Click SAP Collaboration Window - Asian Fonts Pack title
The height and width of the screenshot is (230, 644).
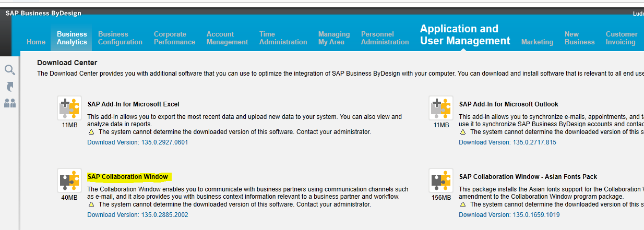[x=528, y=177]
